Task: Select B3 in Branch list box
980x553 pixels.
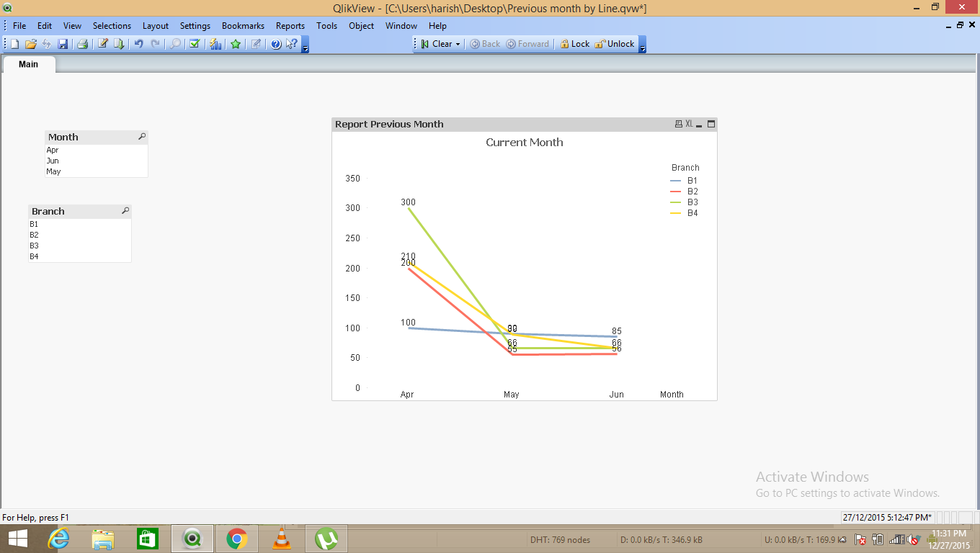Action: (80, 246)
